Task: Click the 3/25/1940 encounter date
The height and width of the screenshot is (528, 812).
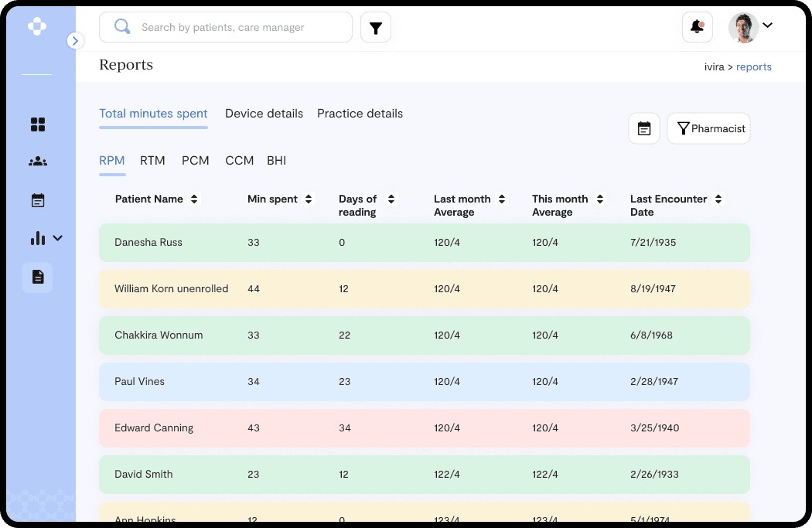Action: (654, 428)
